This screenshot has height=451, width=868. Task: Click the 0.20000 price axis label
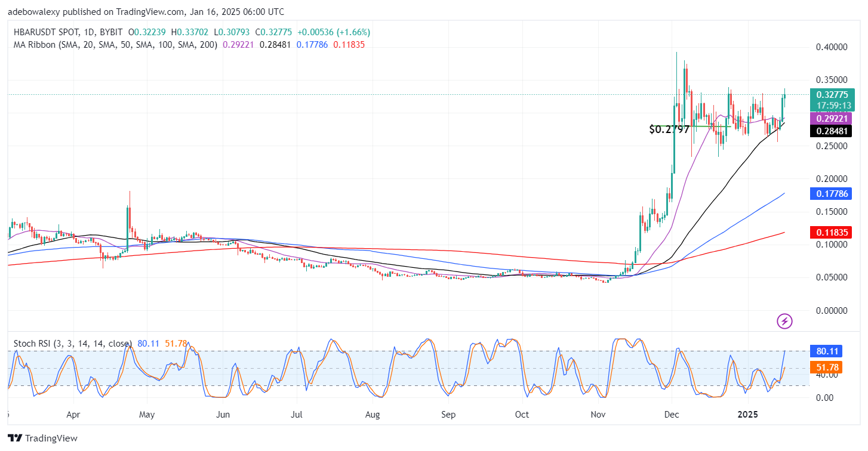[x=832, y=179]
